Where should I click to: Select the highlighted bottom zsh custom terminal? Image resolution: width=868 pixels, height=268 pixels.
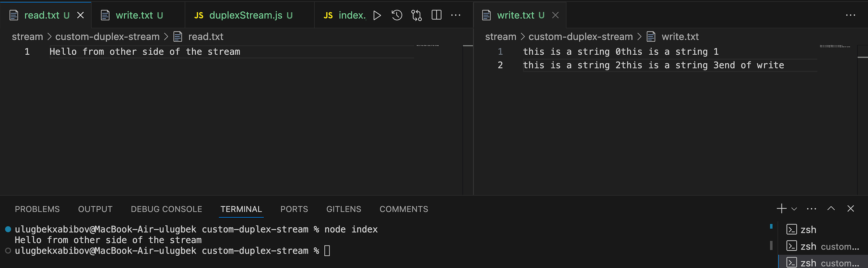(822, 262)
